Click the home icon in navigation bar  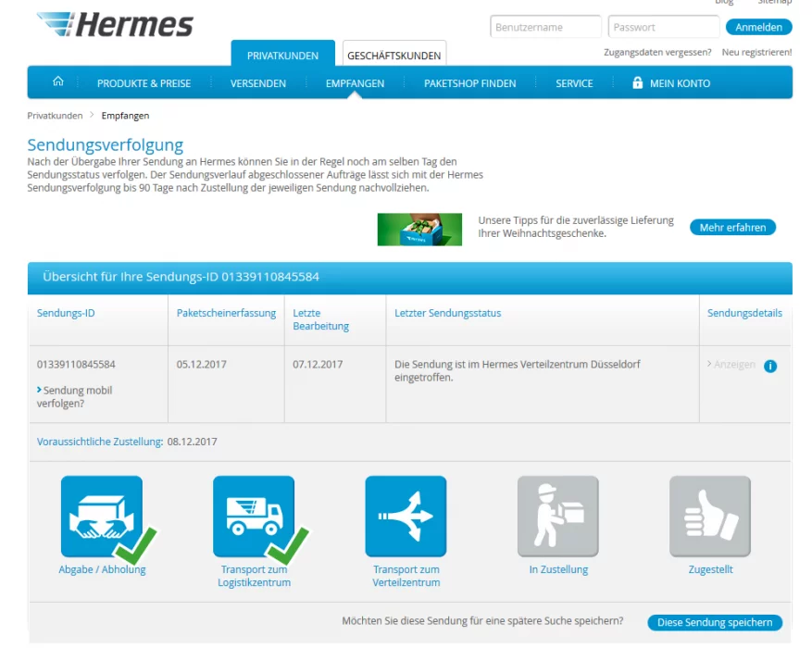point(58,82)
